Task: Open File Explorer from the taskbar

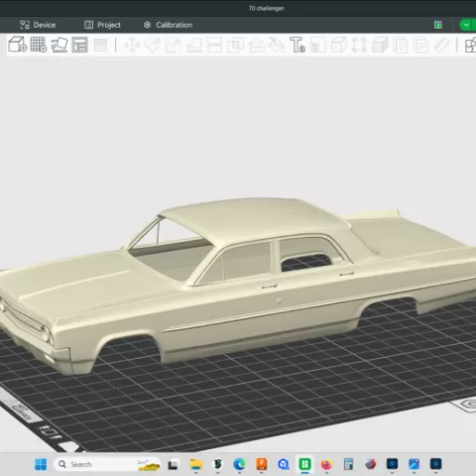Action: coord(195,464)
